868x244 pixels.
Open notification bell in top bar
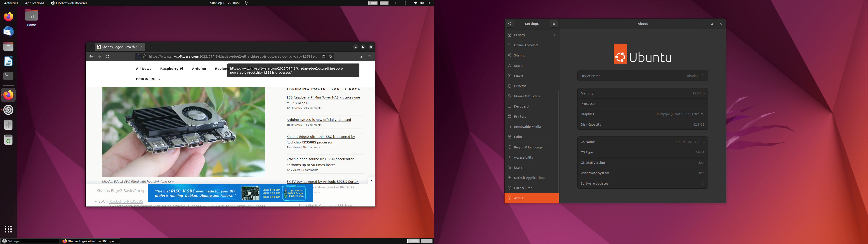tap(246, 3)
